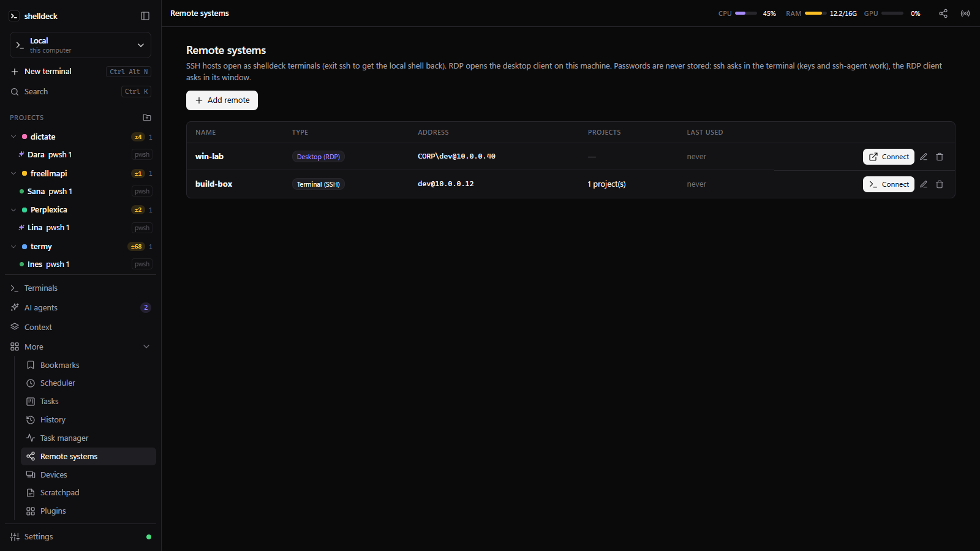The height and width of the screenshot is (551, 980).
Task: Open the Scratchpad page
Action: click(x=88, y=493)
